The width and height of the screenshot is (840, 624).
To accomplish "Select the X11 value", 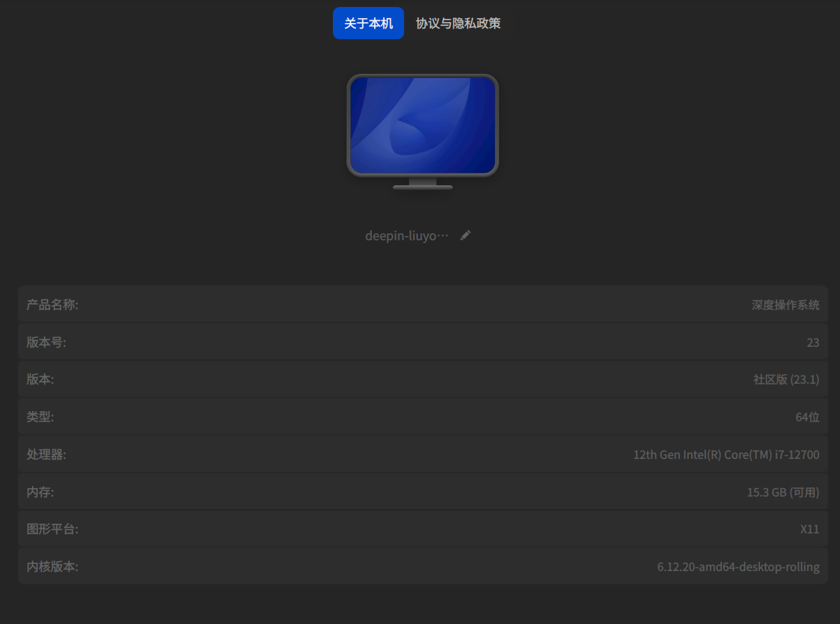I will [809, 529].
